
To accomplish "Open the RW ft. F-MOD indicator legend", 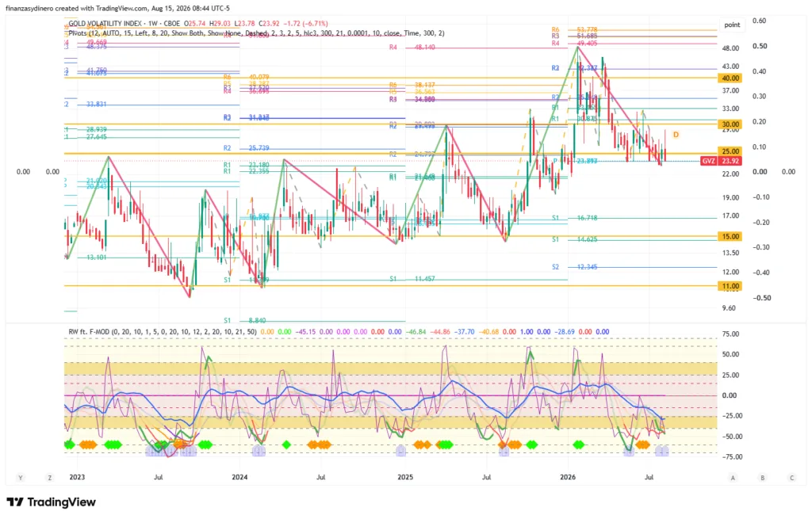I will coord(163,332).
